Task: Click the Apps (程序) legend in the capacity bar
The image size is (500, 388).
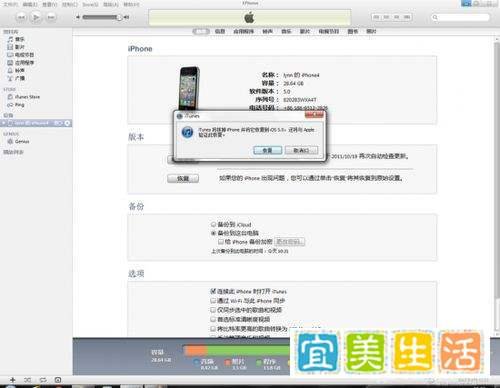Action: coord(268,364)
